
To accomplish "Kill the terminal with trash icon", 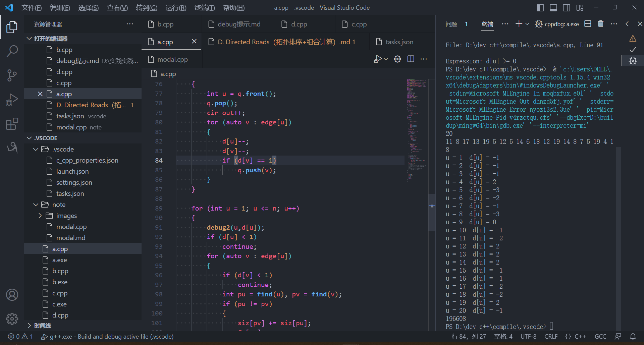I will 601,24.
